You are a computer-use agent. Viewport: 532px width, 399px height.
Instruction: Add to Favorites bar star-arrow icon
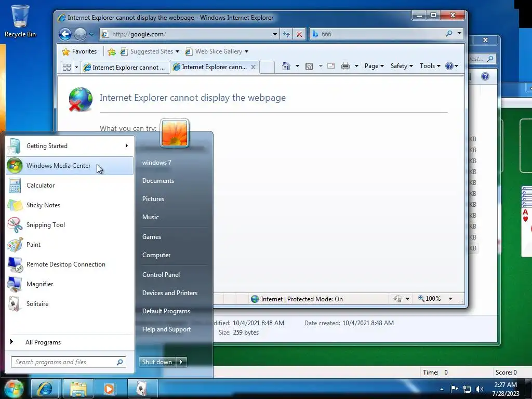pos(111,51)
